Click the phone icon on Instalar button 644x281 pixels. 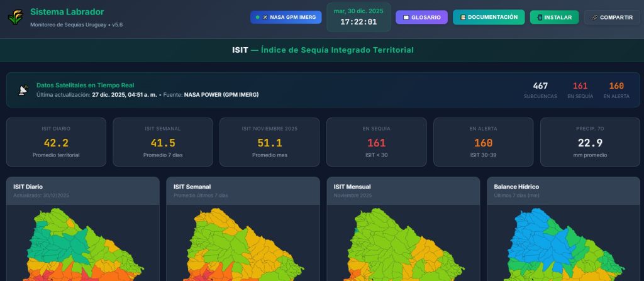point(540,18)
